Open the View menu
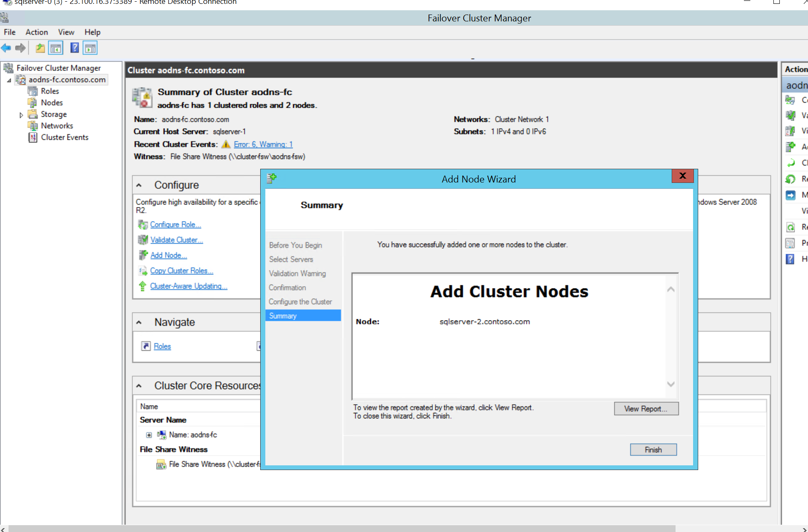Screen dimensions: 808x532 66,32
